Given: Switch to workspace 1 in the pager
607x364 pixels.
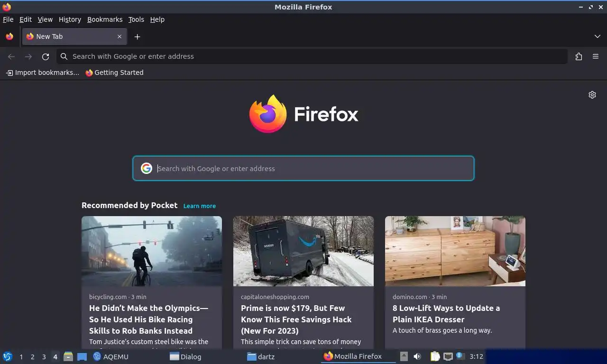Looking at the screenshot, I should click(x=21, y=357).
